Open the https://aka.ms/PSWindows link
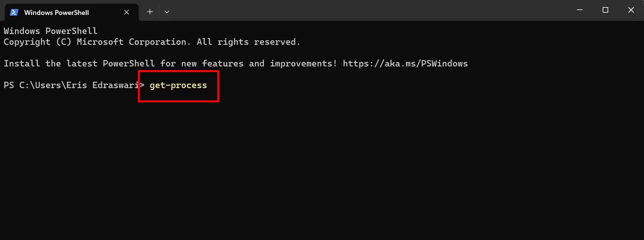This screenshot has height=240, width=644. 405,63
